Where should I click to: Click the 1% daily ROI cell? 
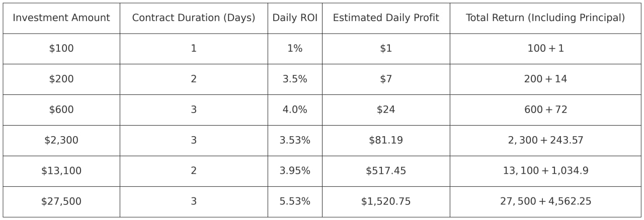point(295,49)
